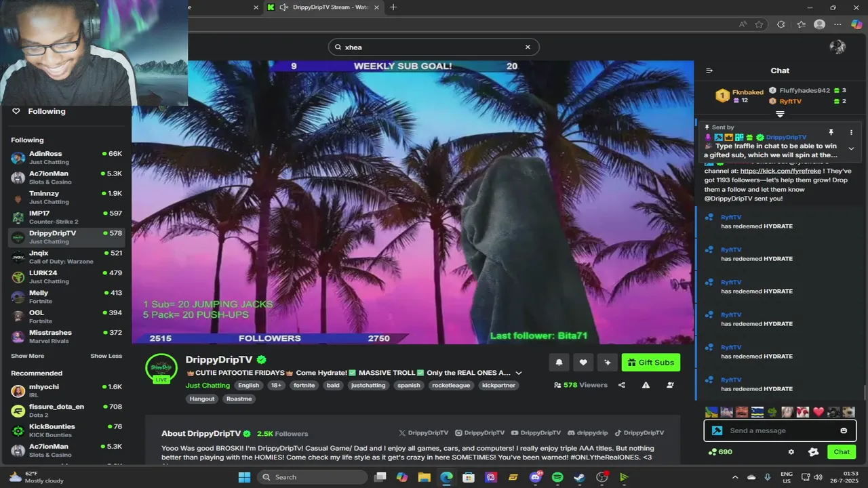Image resolution: width=868 pixels, height=488 pixels.
Task: Open a new browser tab
Action: click(x=393, y=7)
